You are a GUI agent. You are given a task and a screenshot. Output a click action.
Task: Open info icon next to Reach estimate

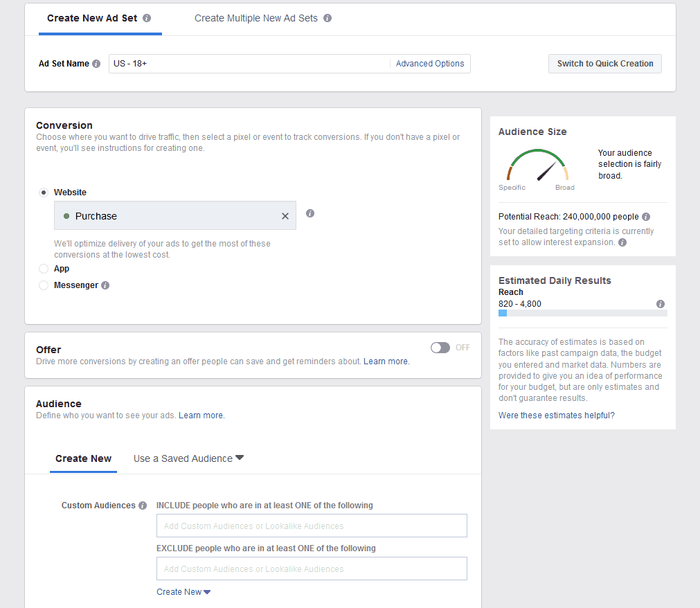click(x=661, y=304)
